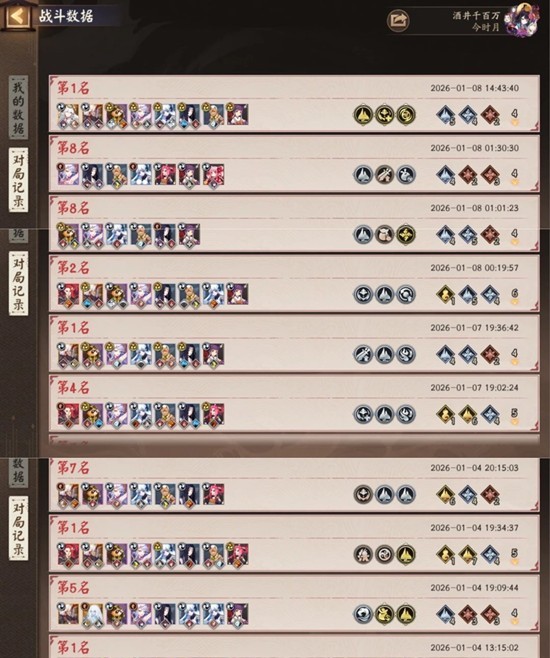Select the first hero portrait in the 14:43:40 match

point(68,115)
